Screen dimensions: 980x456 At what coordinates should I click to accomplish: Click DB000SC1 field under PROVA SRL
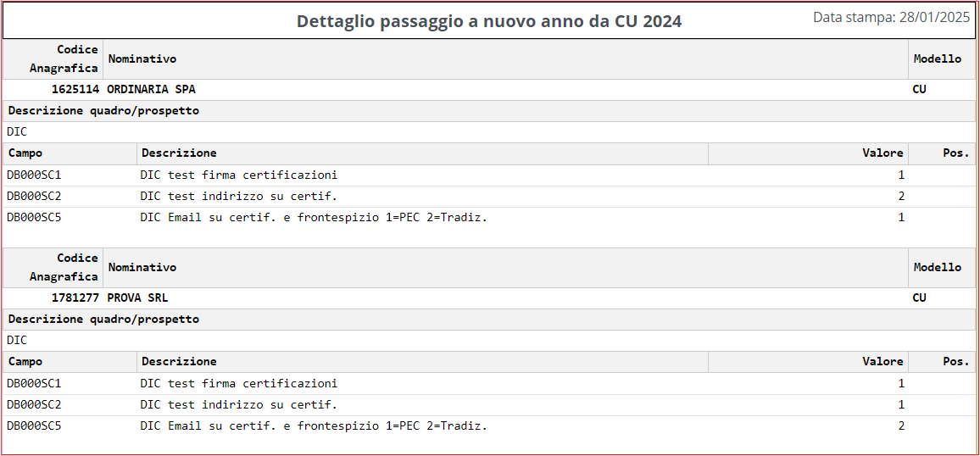tap(35, 383)
